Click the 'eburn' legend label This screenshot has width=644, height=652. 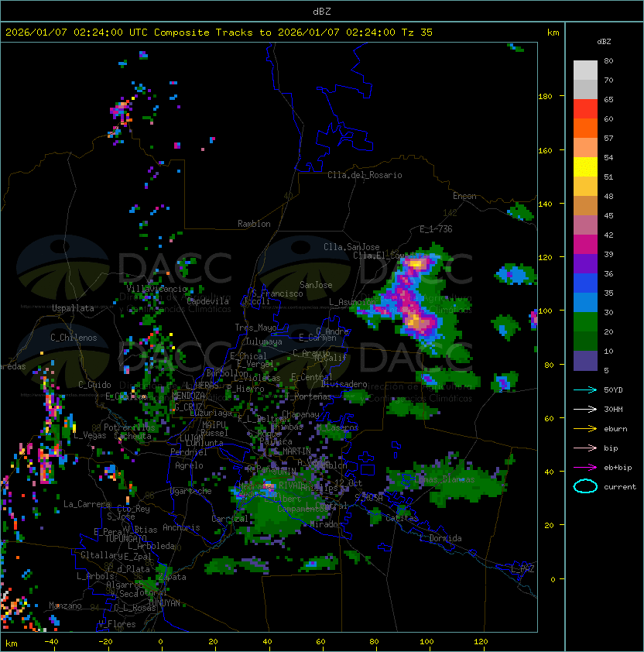[615, 429]
